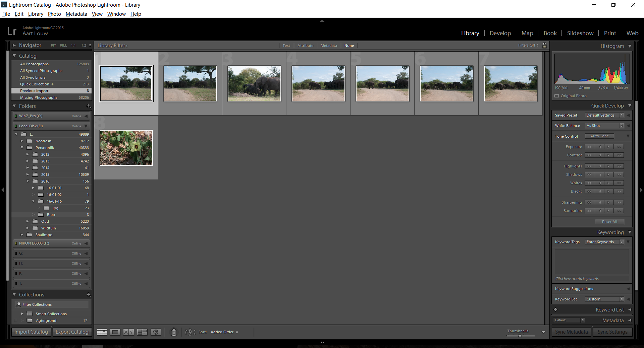Hide top module panel arrow
The width and height of the screenshot is (644, 348).
point(322,21)
